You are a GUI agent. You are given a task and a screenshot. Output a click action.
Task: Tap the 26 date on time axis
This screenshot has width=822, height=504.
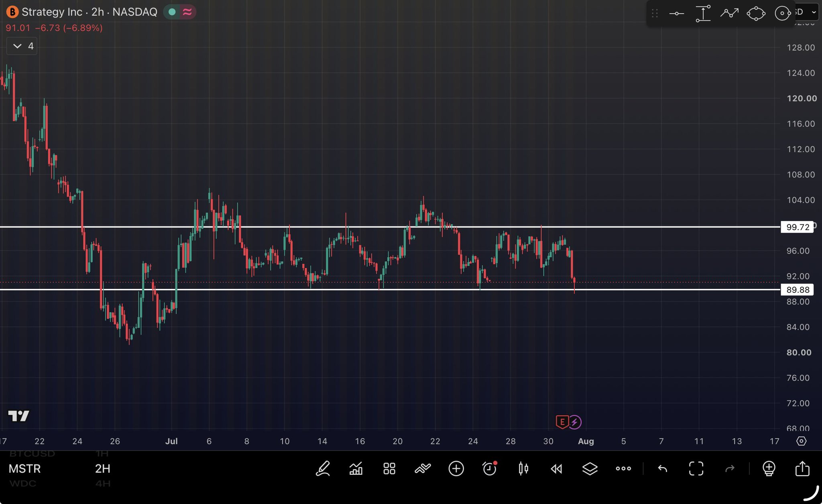(x=115, y=441)
